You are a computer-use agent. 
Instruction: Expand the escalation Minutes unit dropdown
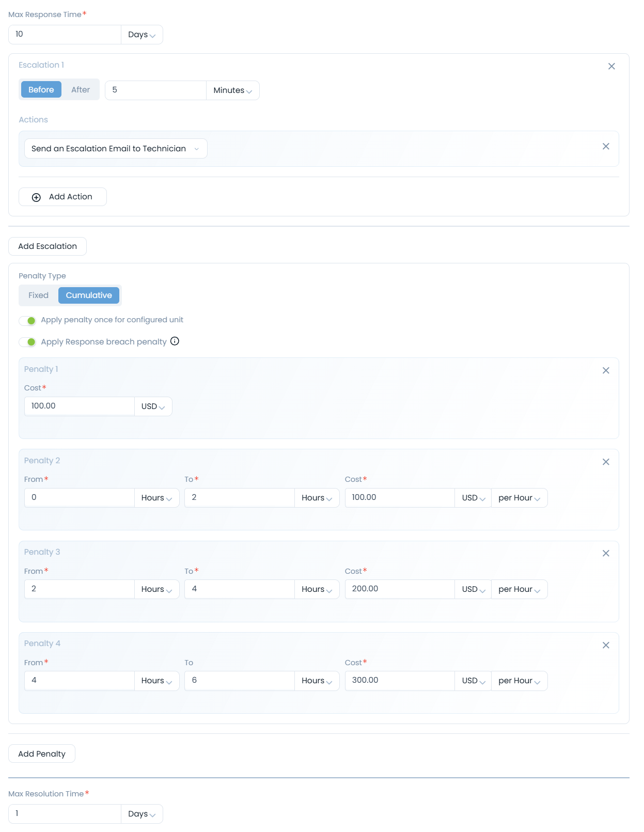(232, 90)
